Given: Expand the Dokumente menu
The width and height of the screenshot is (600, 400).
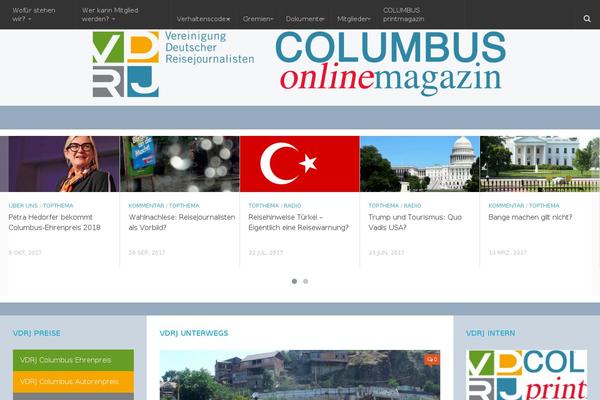Looking at the screenshot, I should tap(305, 19).
